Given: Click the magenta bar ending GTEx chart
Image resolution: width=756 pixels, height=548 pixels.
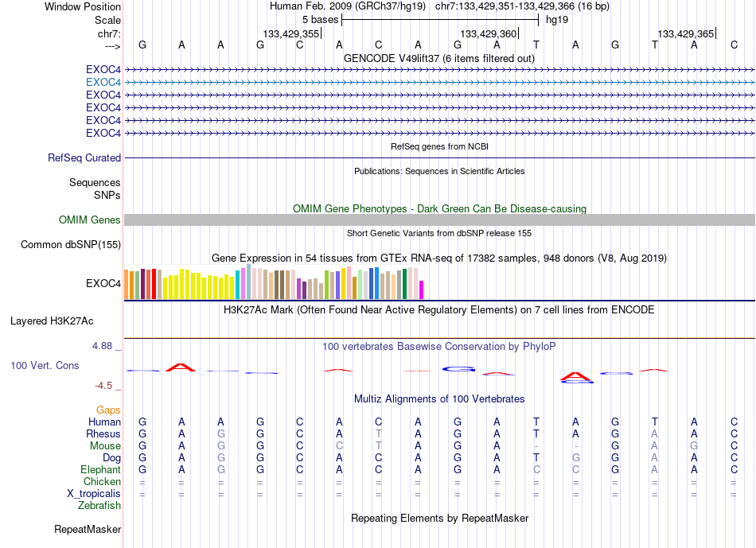Looking at the screenshot, I should pos(422,290).
